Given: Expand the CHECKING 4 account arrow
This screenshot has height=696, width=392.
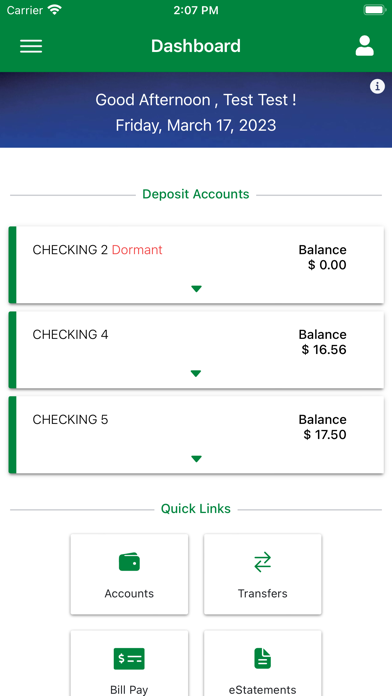Looking at the screenshot, I should [196, 374].
